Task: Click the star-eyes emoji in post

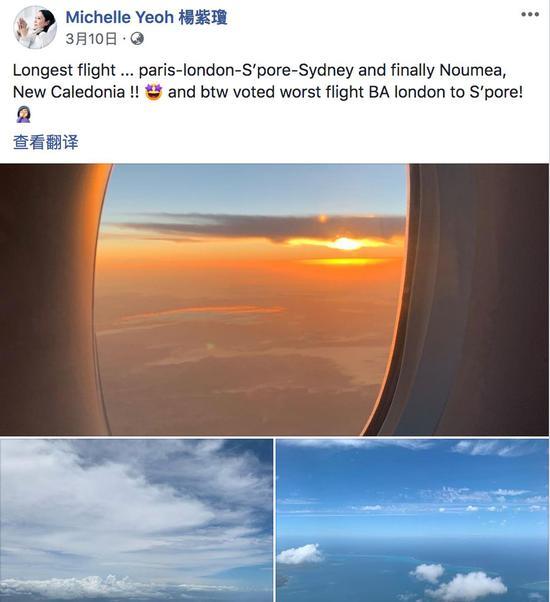Action: pos(154,92)
